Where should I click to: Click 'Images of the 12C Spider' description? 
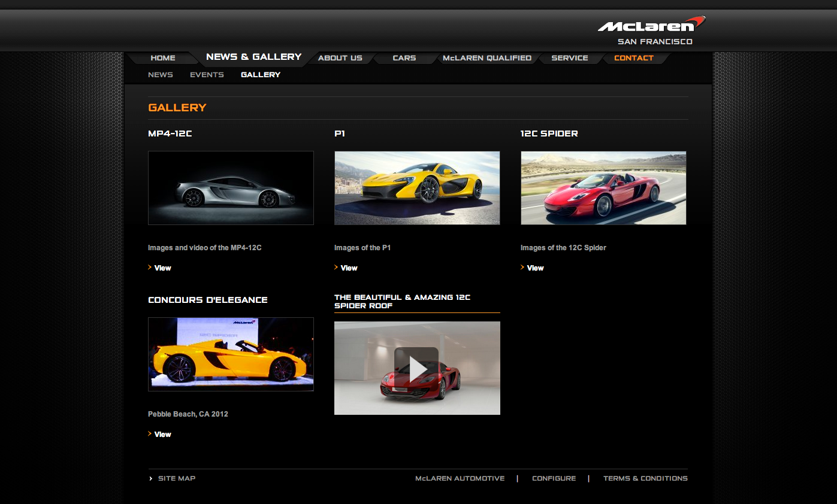(563, 248)
